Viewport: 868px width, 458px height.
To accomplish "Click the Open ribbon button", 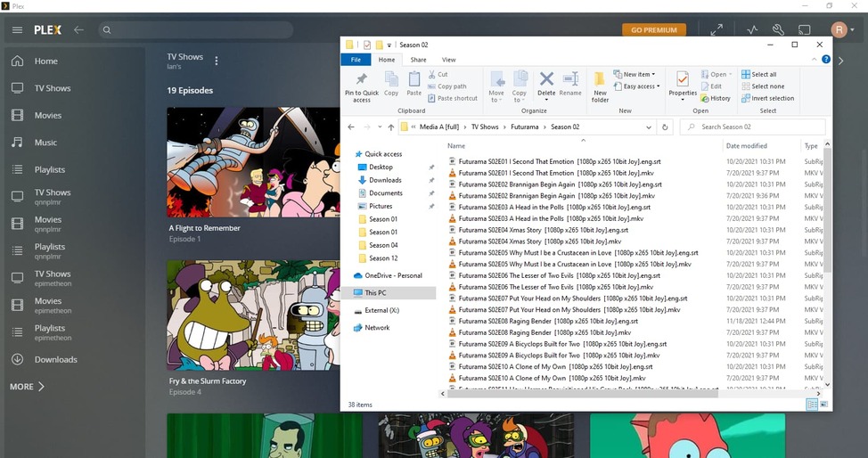I will pyautogui.click(x=717, y=74).
